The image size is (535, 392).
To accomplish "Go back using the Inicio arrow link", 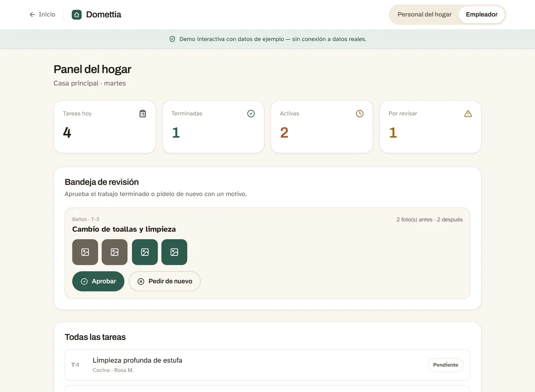I will pos(42,14).
